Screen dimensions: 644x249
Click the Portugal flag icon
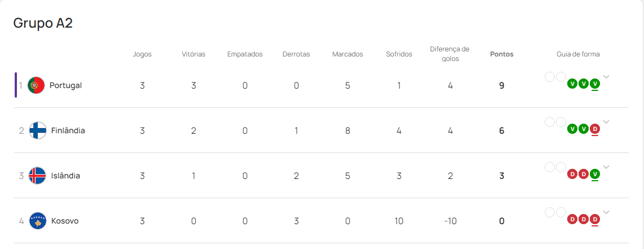coord(36,85)
